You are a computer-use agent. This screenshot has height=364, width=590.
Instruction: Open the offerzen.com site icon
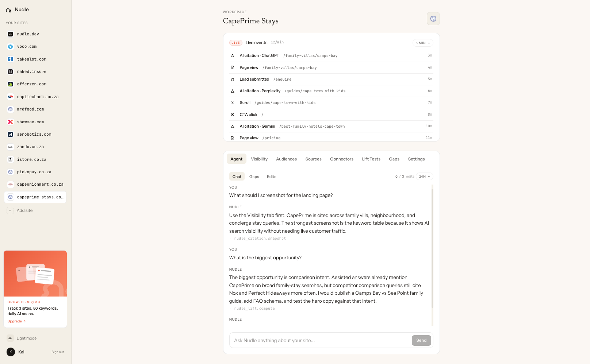11,84
